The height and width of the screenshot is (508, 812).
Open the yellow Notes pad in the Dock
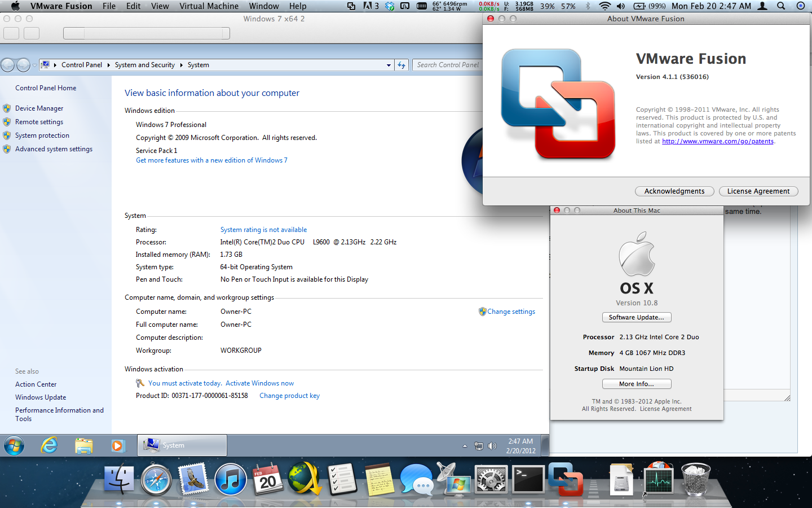[379, 480]
